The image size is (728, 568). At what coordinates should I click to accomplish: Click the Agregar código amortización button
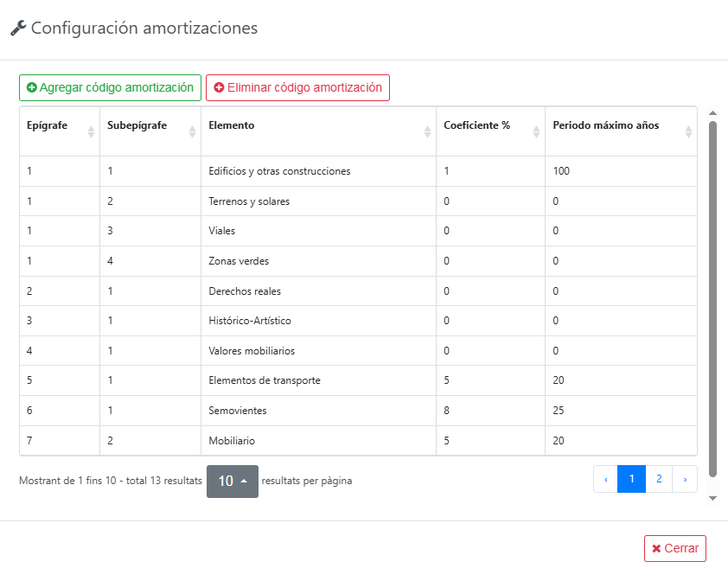(x=110, y=87)
